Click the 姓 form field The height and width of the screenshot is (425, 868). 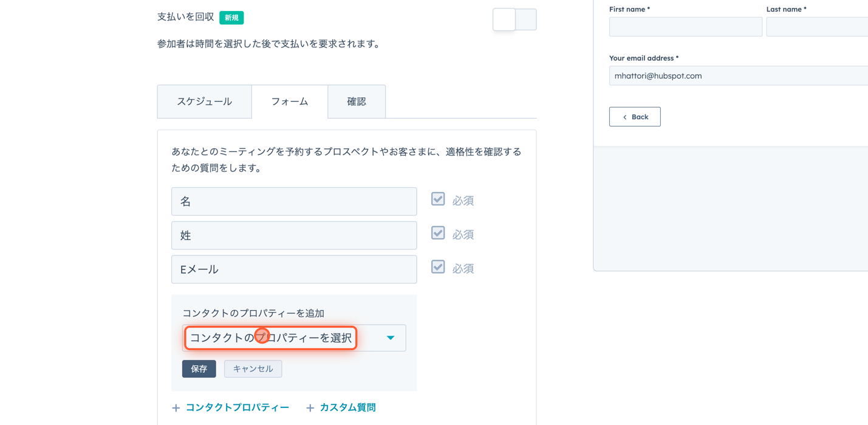coord(294,235)
